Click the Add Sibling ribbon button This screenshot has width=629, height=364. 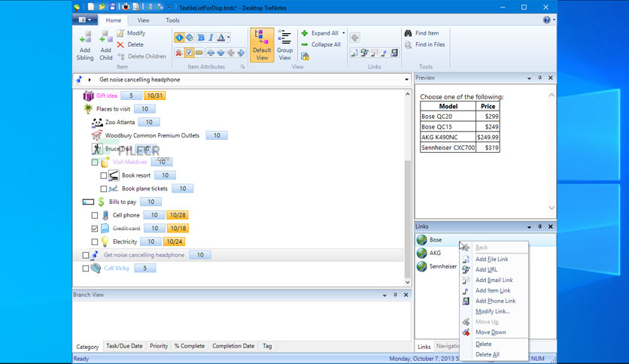(x=84, y=46)
